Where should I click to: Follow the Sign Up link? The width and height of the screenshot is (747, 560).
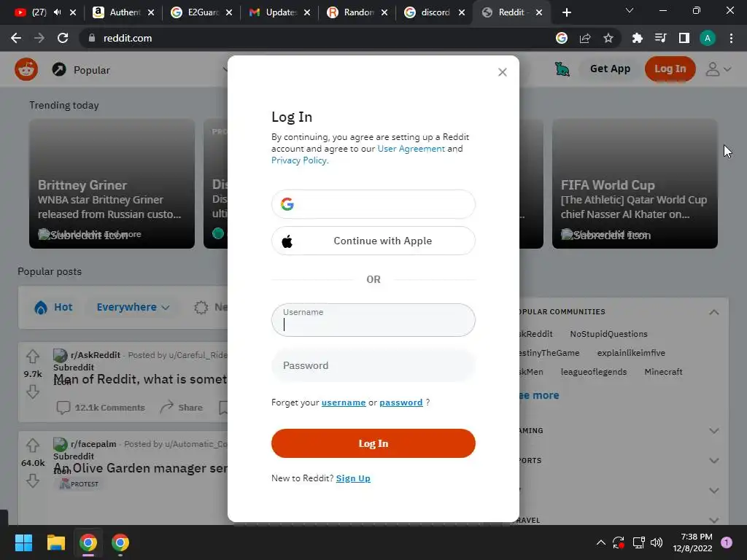(353, 478)
